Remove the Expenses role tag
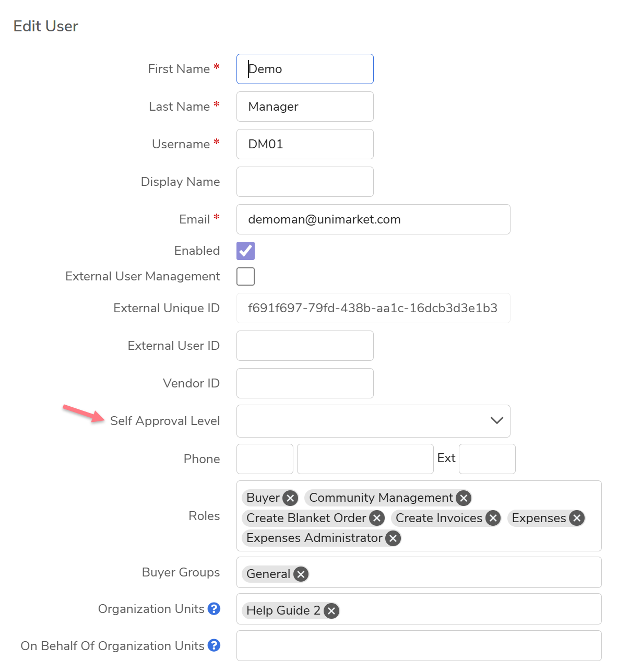This screenshot has width=629, height=672. pyautogui.click(x=577, y=518)
